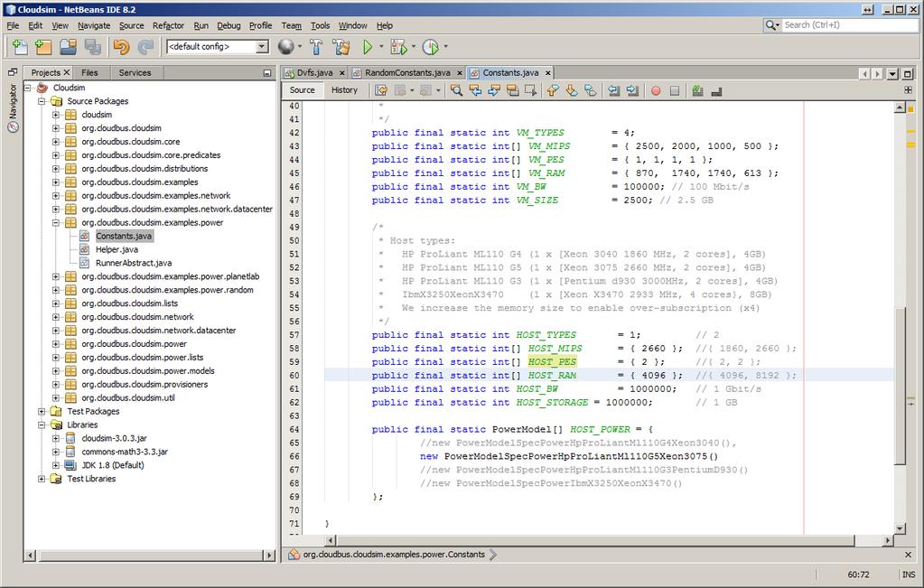Click the Source view button

[303, 90]
